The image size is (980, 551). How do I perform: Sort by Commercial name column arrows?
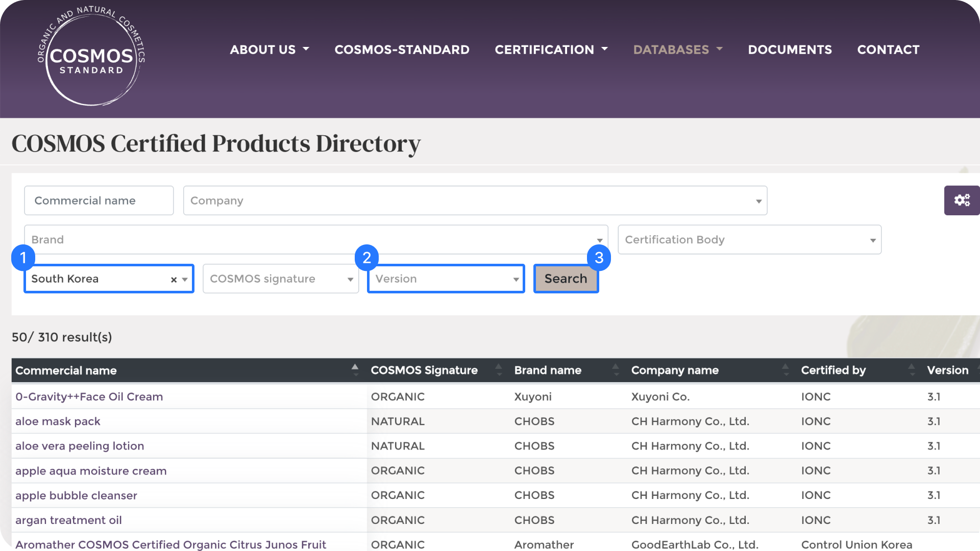355,370
